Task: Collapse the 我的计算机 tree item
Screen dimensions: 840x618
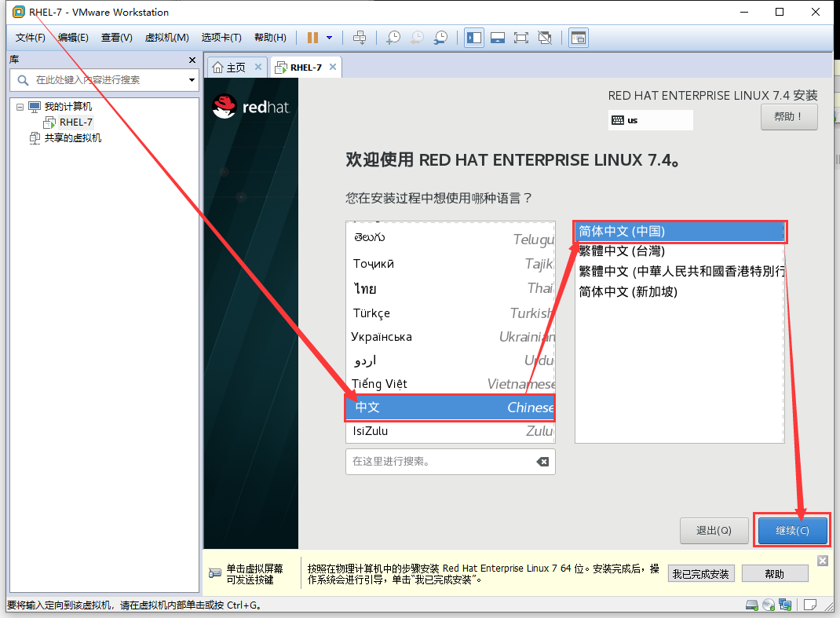Action: pos(18,106)
